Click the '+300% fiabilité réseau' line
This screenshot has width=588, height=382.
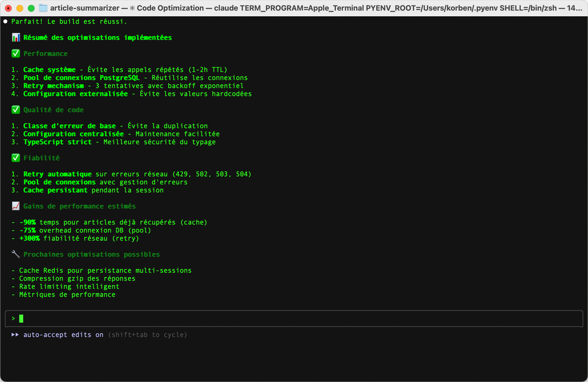point(75,238)
